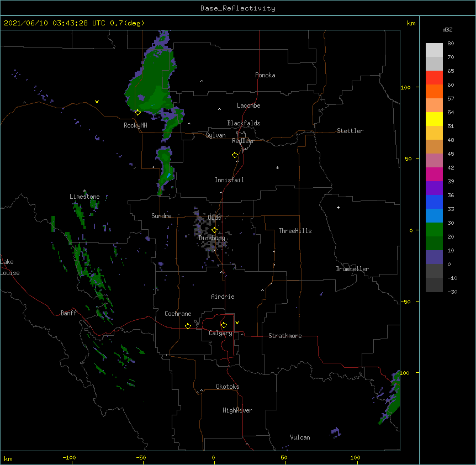The height and width of the screenshot is (465, 476).
Task: Click the asterisk marker above Limestone
Action: point(85,191)
